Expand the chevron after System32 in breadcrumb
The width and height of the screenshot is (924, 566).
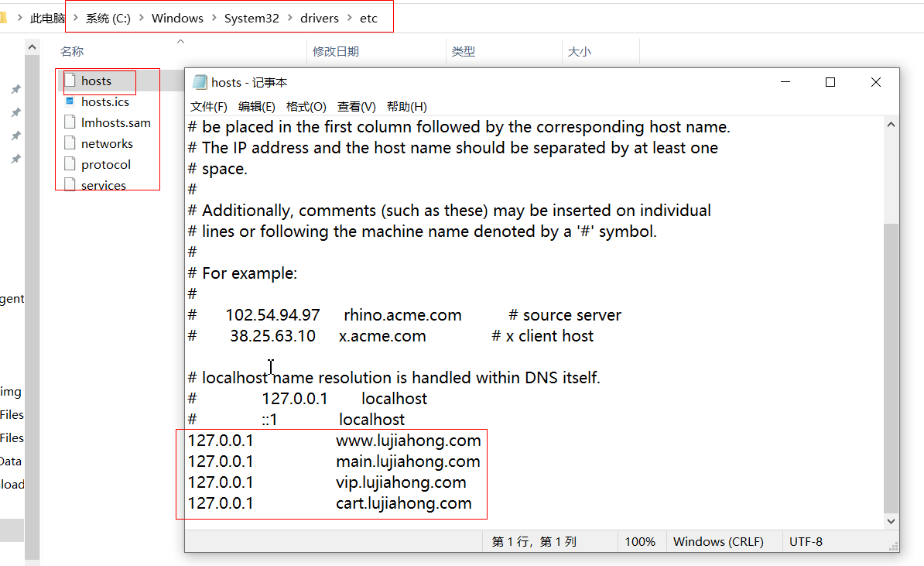point(290,18)
